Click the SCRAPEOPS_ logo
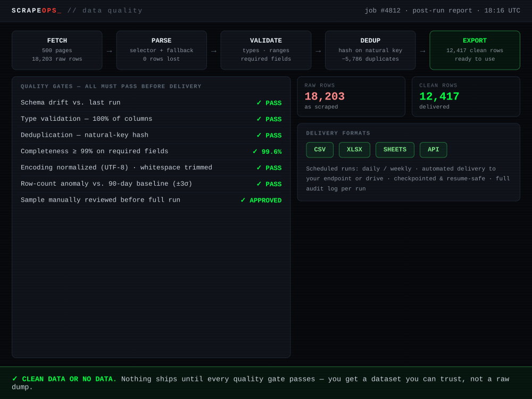 [x=37, y=11]
